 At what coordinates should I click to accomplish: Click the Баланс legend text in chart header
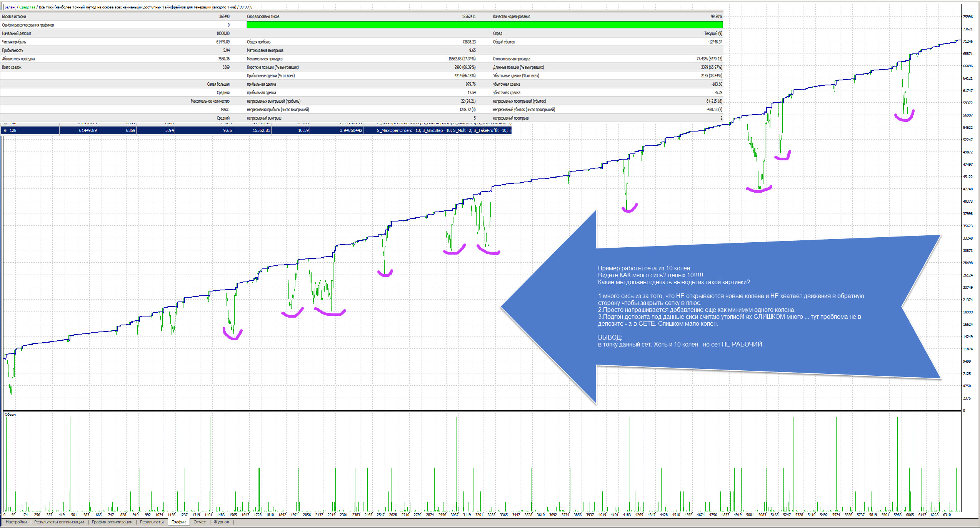tap(10, 7)
